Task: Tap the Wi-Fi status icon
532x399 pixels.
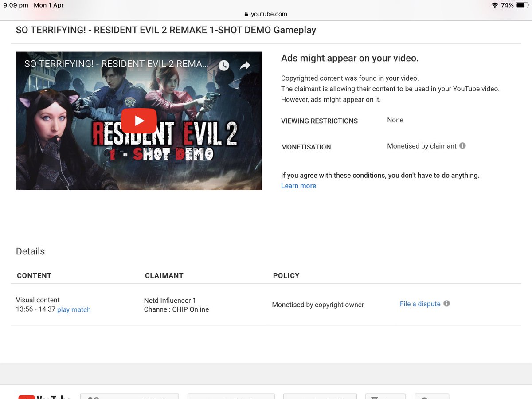Action: coord(495,5)
